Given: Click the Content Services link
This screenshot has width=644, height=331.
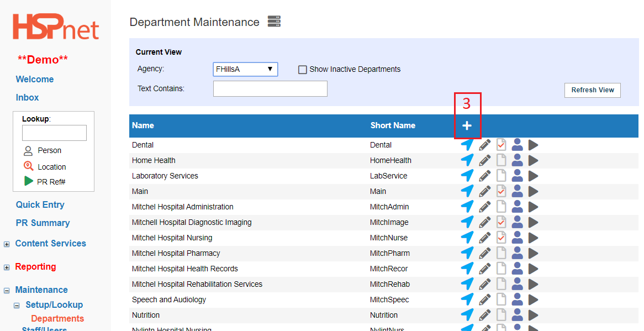Looking at the screenshot, I should [50, 244].
